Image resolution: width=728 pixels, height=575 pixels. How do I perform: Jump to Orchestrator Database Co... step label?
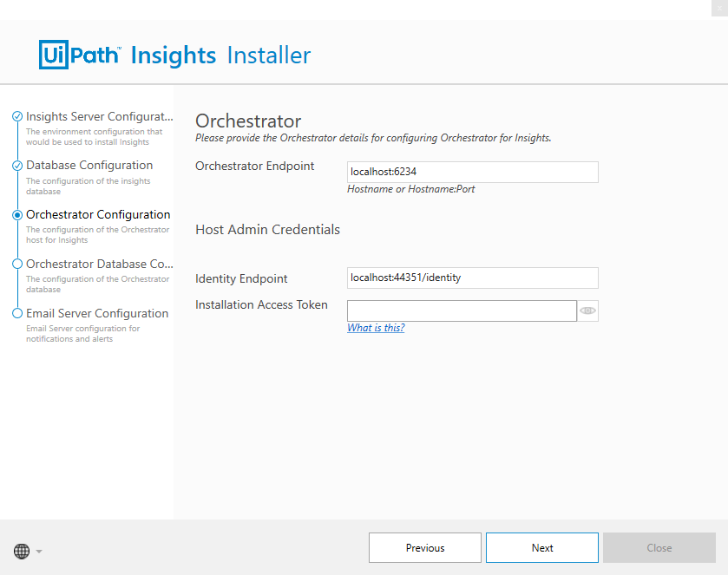[x=100, y=264]
